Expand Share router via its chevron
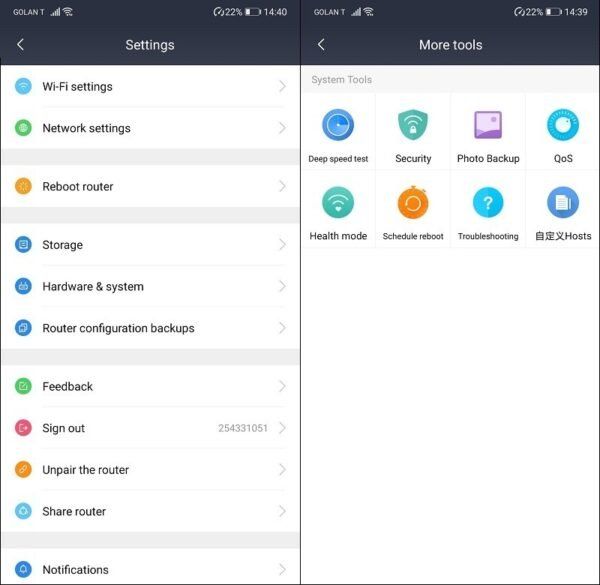Screen dimensions: 600x585 coord(282,511)
